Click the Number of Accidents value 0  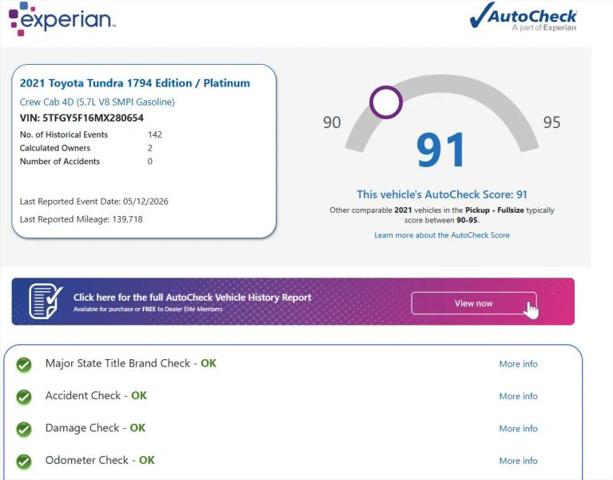[150, 161]
